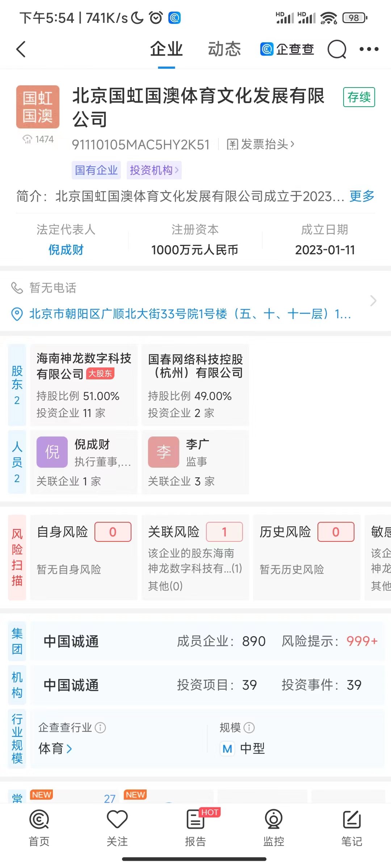Open the 北京市朝阳区广顺北大街 address link

(190, 314)
